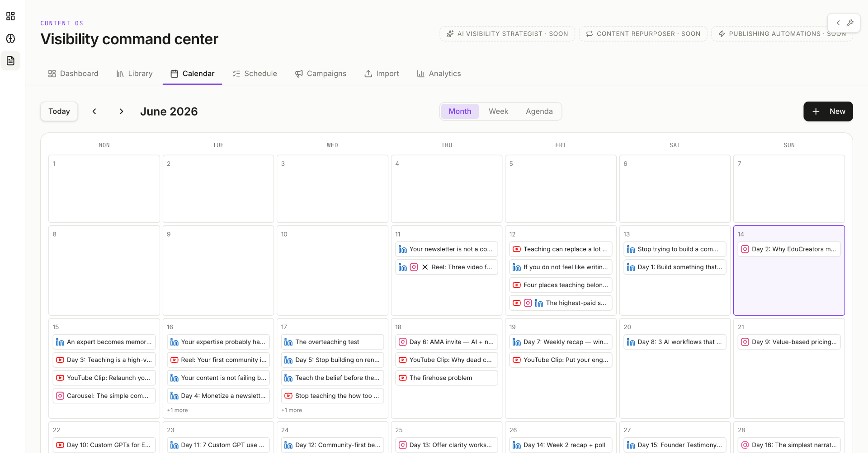Open 'YouTube Clip: Put your eng...' post
The image size is (868, 453).
[561, 360]
